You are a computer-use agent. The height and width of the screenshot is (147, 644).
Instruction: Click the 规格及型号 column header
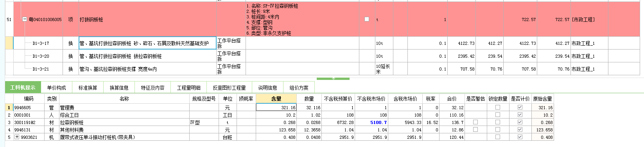[204, 99]
